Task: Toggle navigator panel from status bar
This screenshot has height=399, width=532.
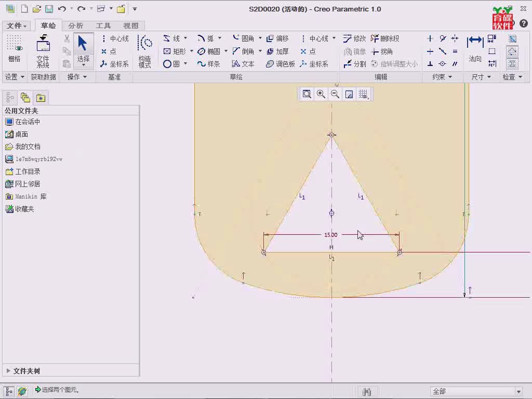Action: pyautogui.click(x=9, y=392)
